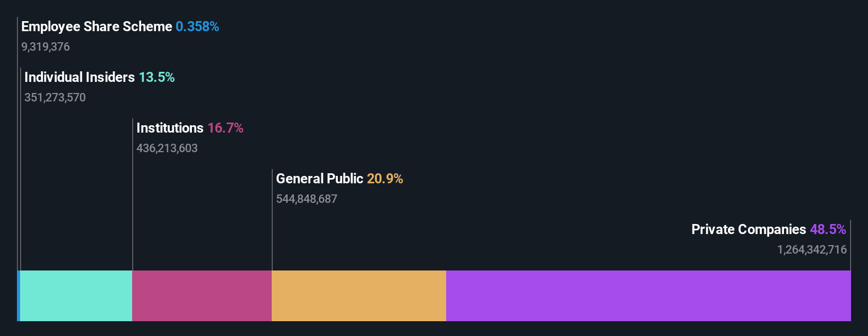
Task: Click the General Public label
Action: [x=319, y=179]
